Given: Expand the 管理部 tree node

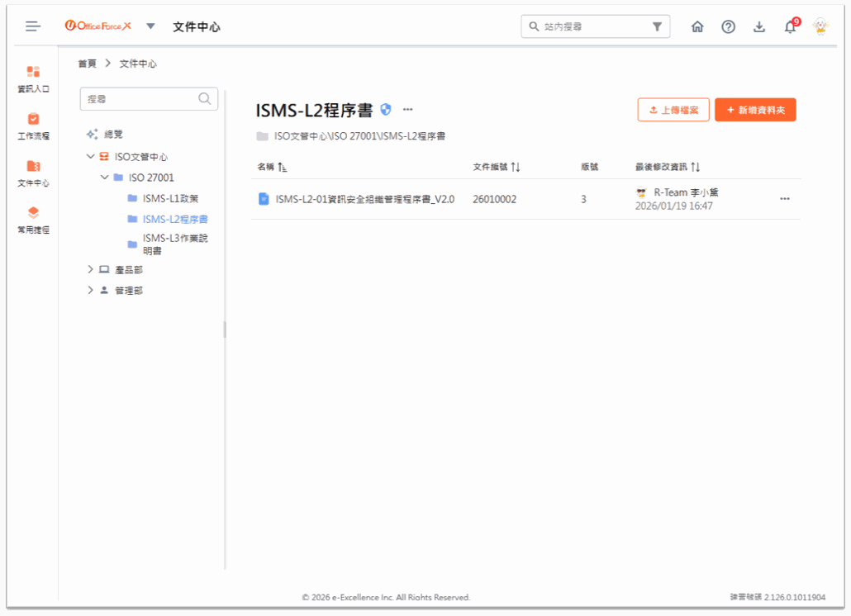Looking at the screenshot, I should click(90, 291).
